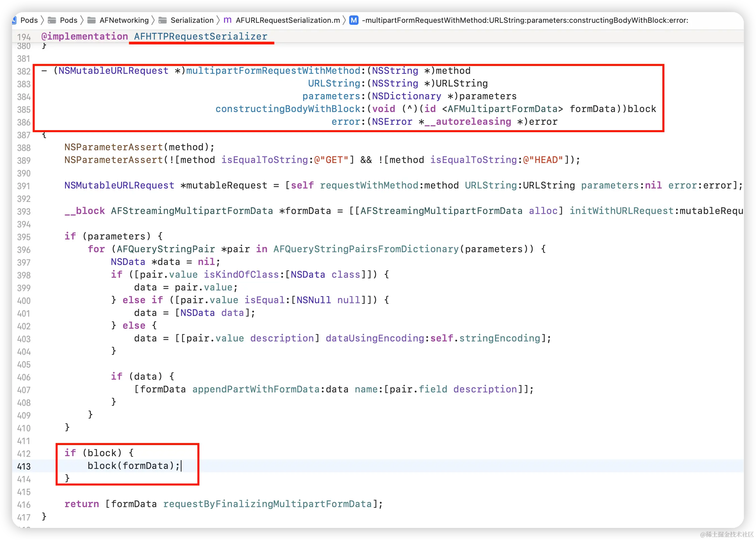Select the first Pods breadcrumb label
The width and height of the screenshot is (756, 540).
(x=29, y=20)
